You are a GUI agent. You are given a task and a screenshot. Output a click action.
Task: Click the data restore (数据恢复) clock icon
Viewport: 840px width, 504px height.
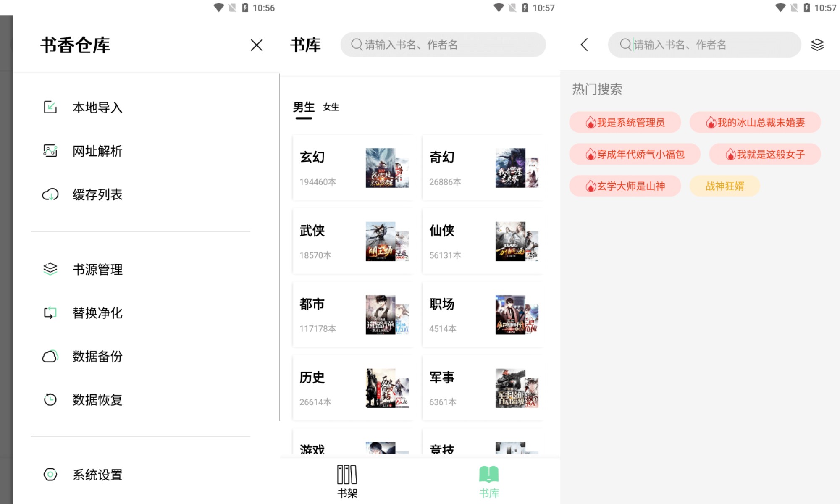click(50, 399)
